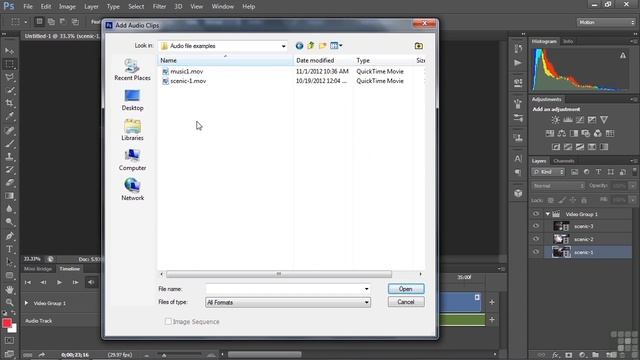The image size is (640, 360).
Task: Open the View Menu icon in dialog
Action: point(336,46)
